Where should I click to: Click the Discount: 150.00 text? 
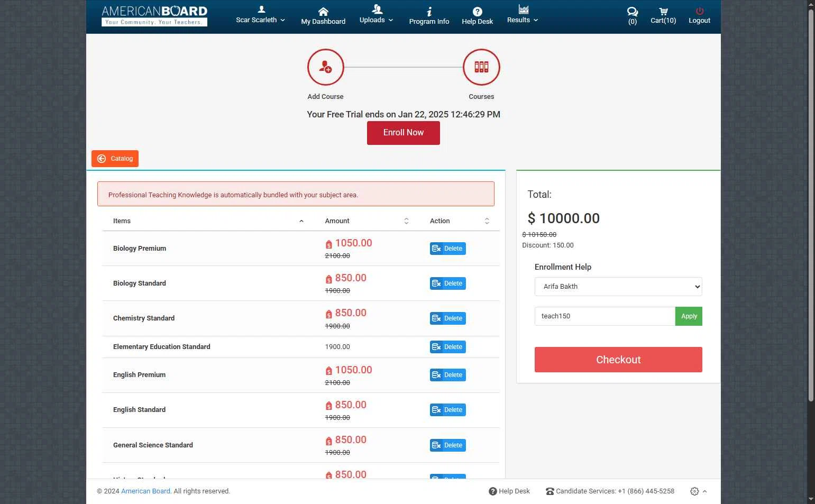[548, 245]
